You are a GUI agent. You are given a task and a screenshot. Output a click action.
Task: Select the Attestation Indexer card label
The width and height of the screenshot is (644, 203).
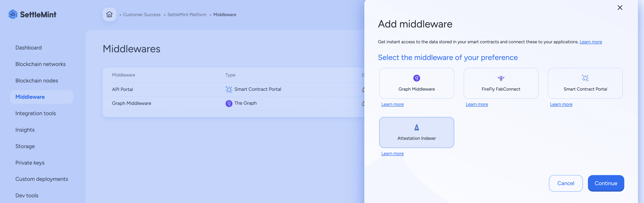(x=416, y=138)
